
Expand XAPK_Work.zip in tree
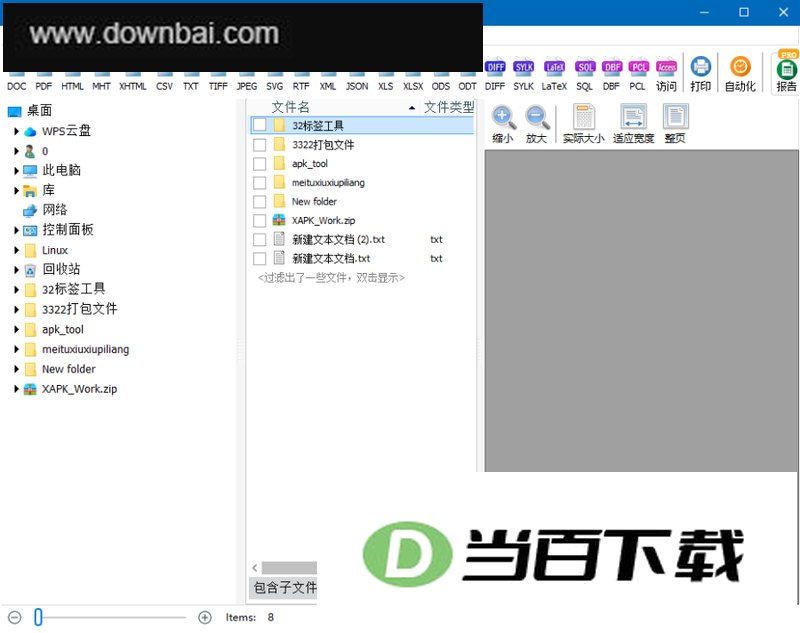[x=16, y=389]
